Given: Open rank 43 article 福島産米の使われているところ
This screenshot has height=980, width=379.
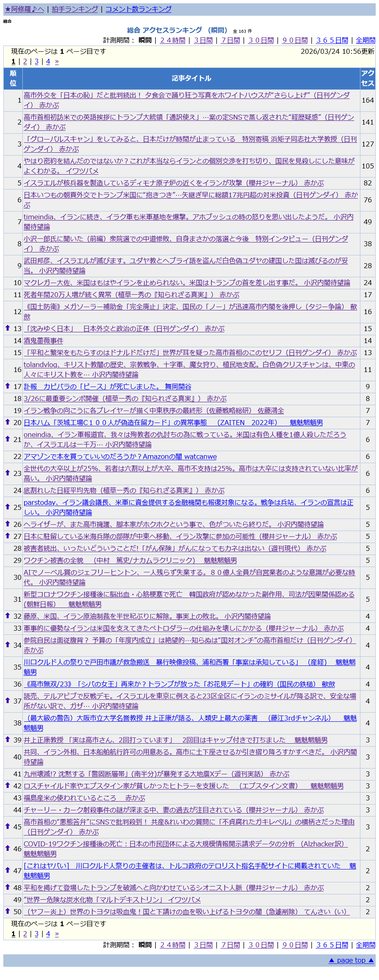Looking at the screenshot, I should 84,798.
